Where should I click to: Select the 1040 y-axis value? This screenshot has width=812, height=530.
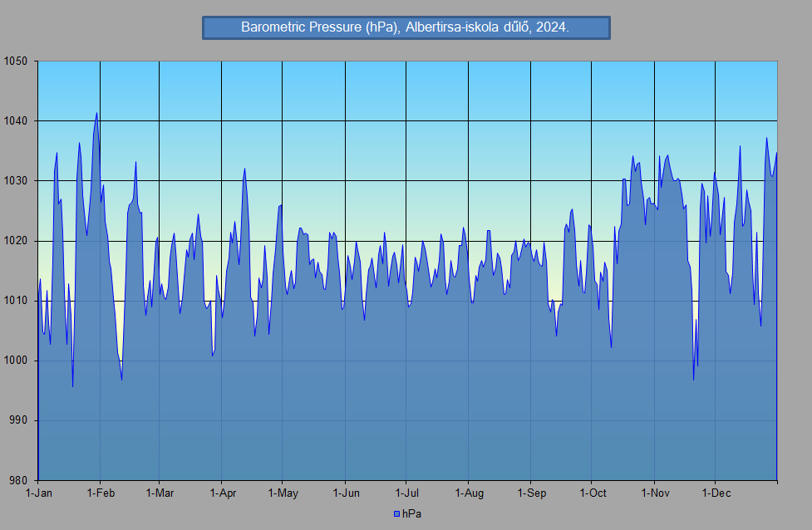coord(15,121)
